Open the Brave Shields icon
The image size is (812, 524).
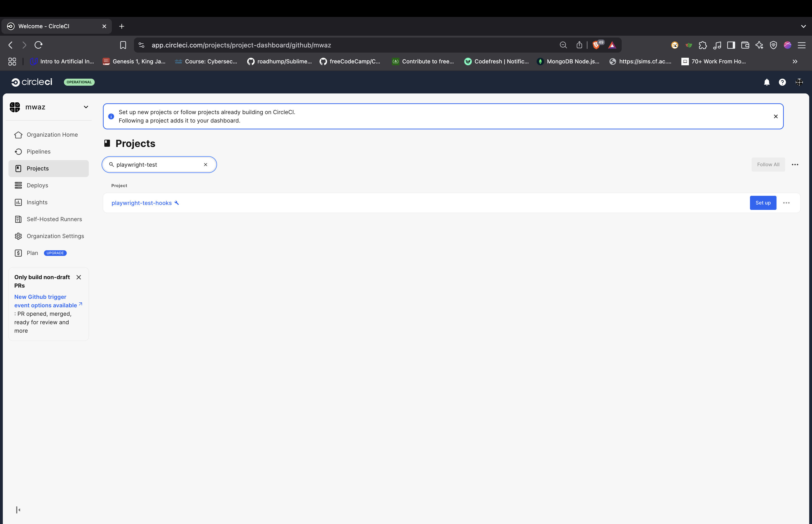pos(596,45)
